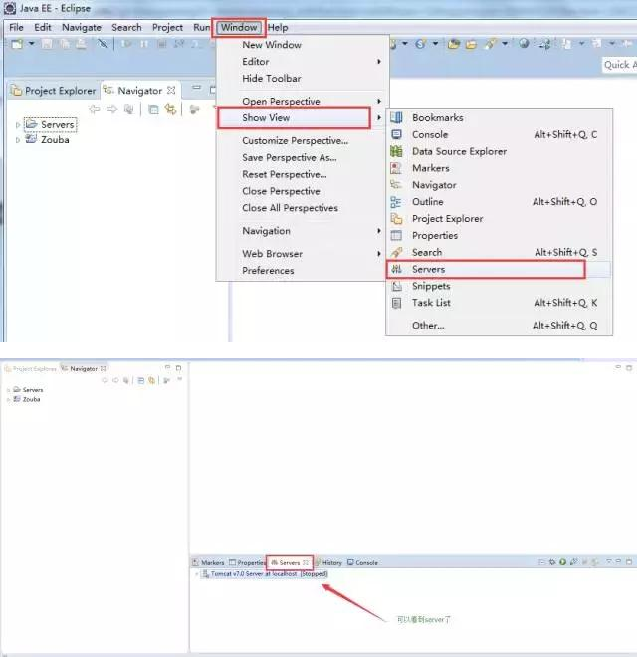Click the Console icon in the submenu
644x658 pixels.
pyautogui.click(x=396, y=135)
